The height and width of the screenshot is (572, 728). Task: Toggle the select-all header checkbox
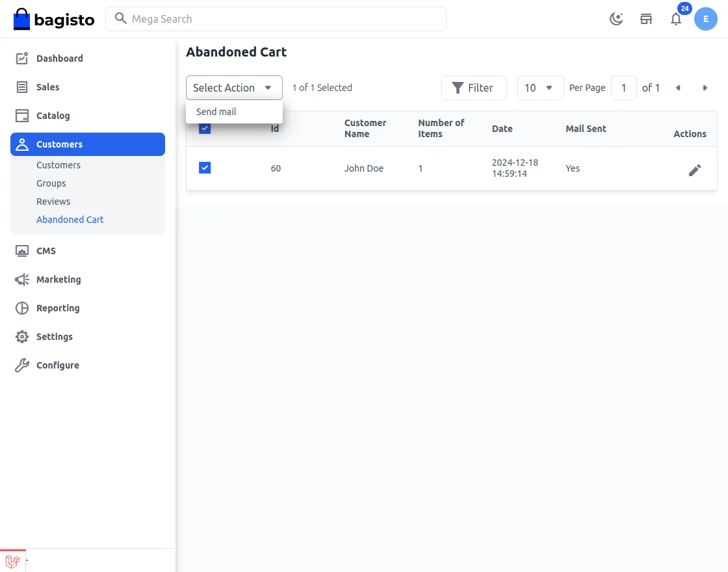[x=205, y=129]
